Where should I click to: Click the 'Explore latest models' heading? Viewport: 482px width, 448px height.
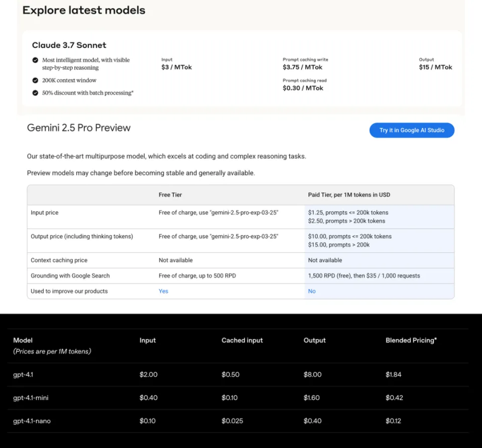pyautogui.click(x=84, y=11)
